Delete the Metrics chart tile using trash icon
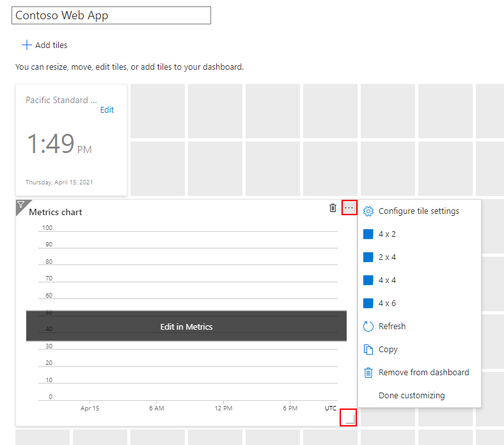The image size is (504, 445). (333, 207)
